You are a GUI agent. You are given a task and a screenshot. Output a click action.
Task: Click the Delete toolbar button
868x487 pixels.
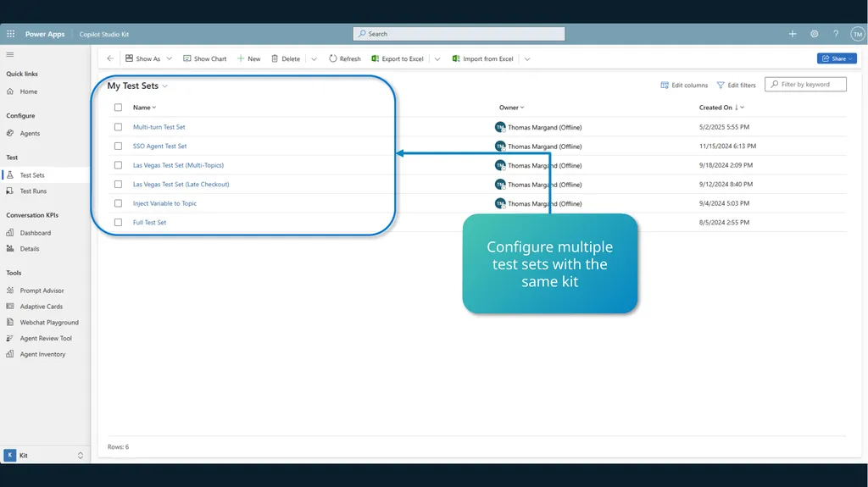[x=286, y=58]
